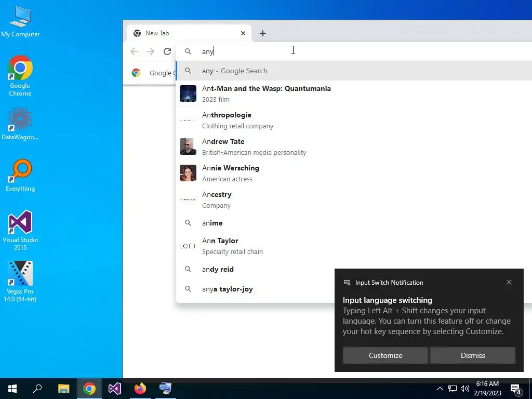
Task: Open the Everything search desktop shortcut
Action: pos(20,176)
